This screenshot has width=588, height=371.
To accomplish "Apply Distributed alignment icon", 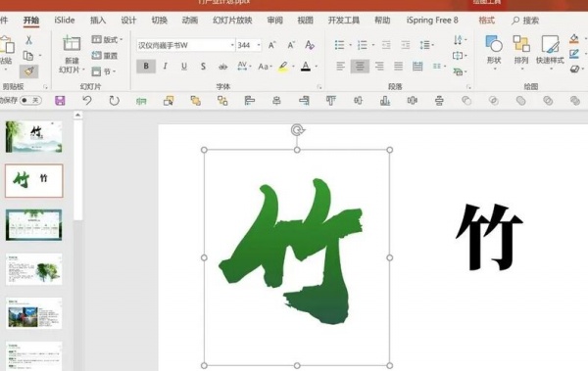I will [x=417, y=67].
